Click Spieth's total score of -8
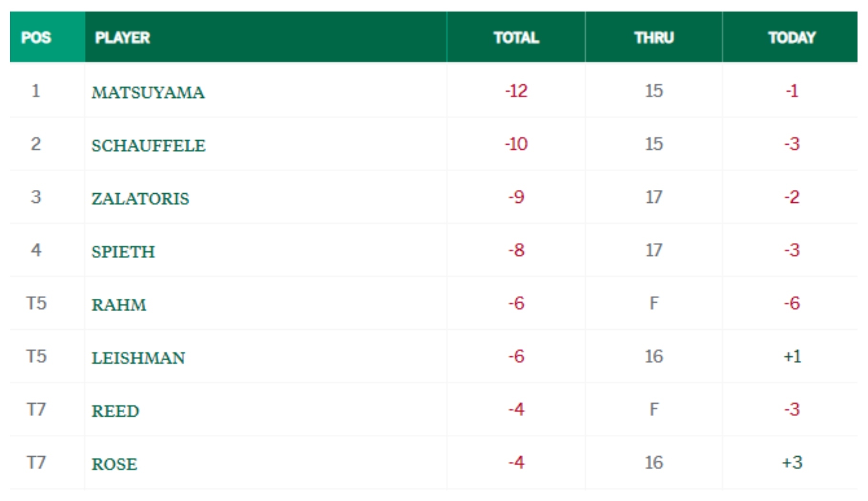Screen dimensions: 868x501 (516, 250)
